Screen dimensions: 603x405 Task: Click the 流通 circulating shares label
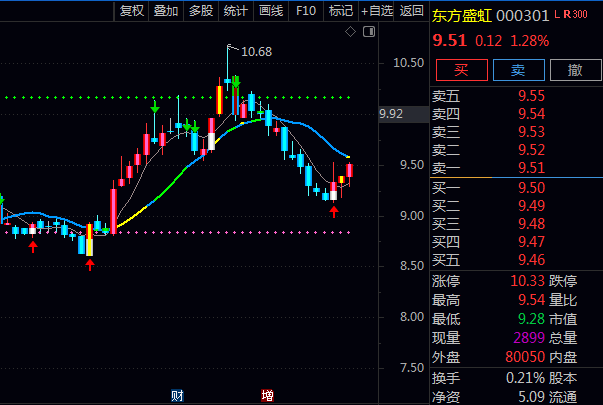(563, 397)
